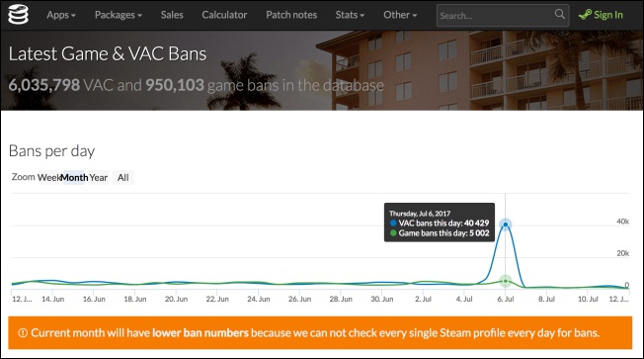Click the Steam icon beside Sign In

click(585, 15)
